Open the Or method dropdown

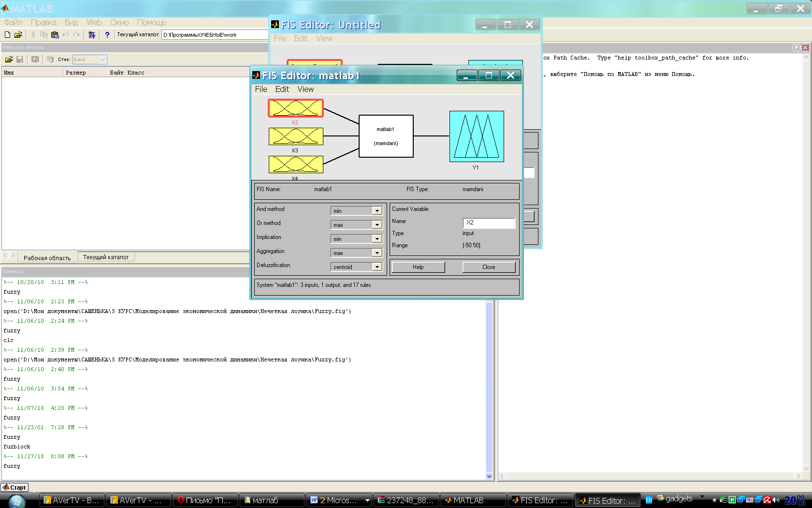click(377, 225)
